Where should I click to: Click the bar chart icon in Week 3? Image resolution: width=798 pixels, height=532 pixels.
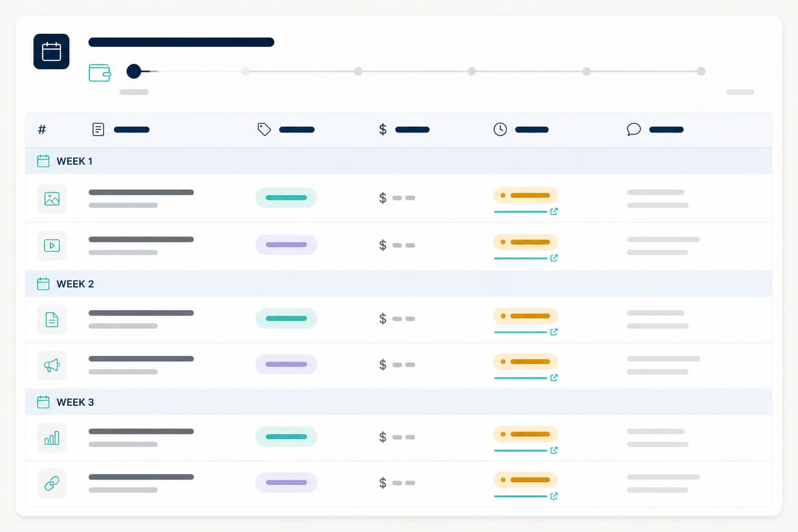52,438
